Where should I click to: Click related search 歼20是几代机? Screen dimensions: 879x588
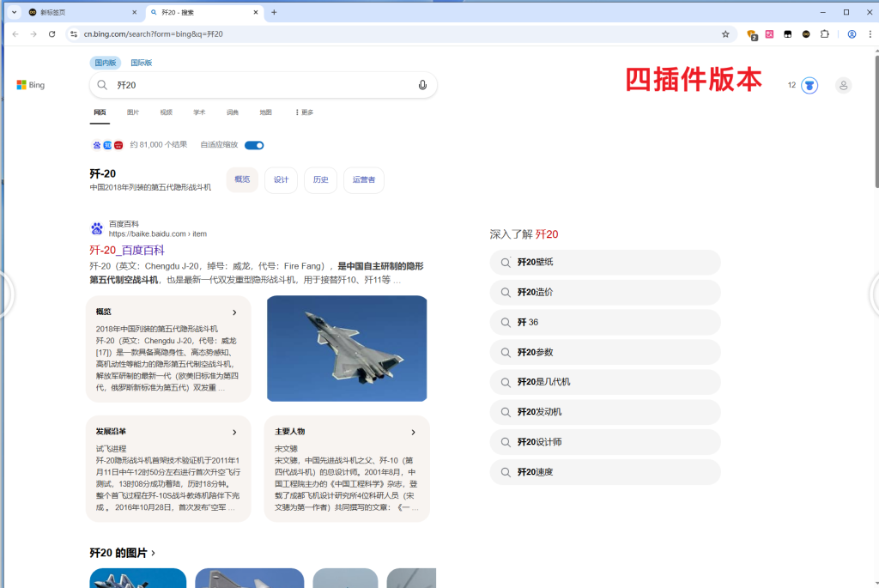(605, 382)
